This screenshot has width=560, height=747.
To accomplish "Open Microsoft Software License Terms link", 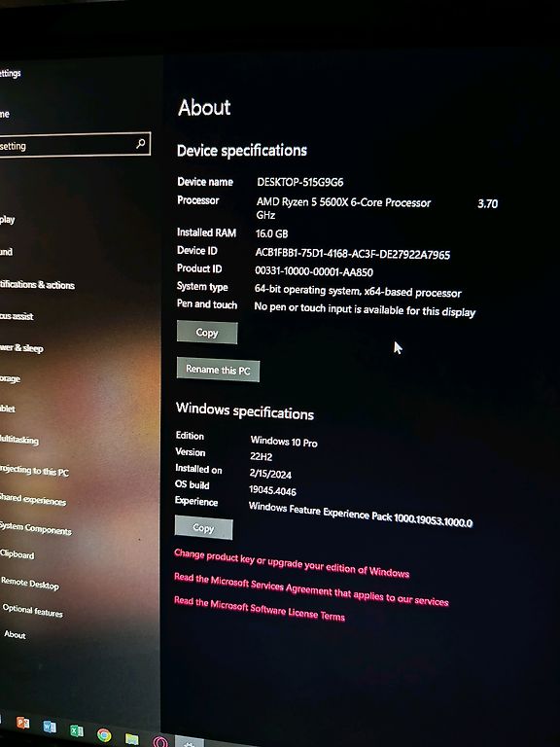I will pos(259,608).
